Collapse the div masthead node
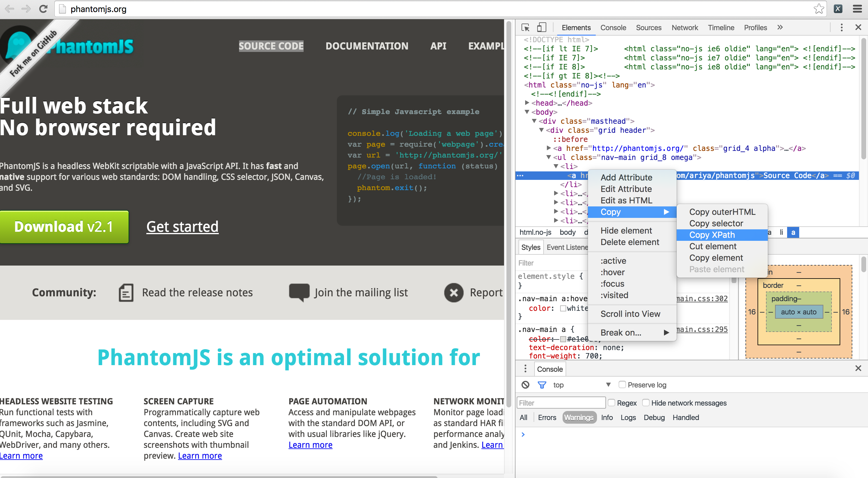Image resolution: width=868 pixels, height=478 pixels. click(x=534, y=121)
